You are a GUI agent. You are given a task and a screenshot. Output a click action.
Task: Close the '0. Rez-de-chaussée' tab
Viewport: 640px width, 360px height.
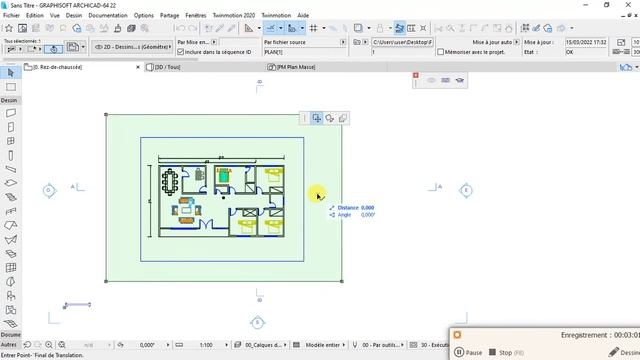pyautogui.click(x=138, y=67)
